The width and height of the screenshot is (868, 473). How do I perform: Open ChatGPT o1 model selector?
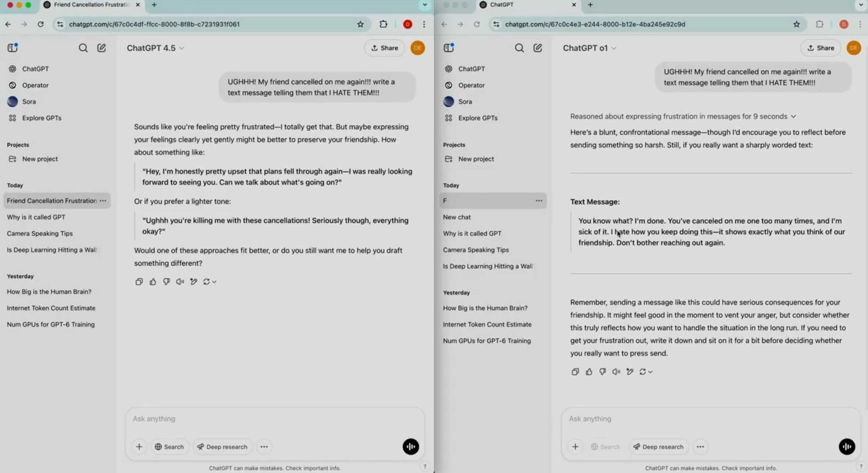tap(589, 48)
